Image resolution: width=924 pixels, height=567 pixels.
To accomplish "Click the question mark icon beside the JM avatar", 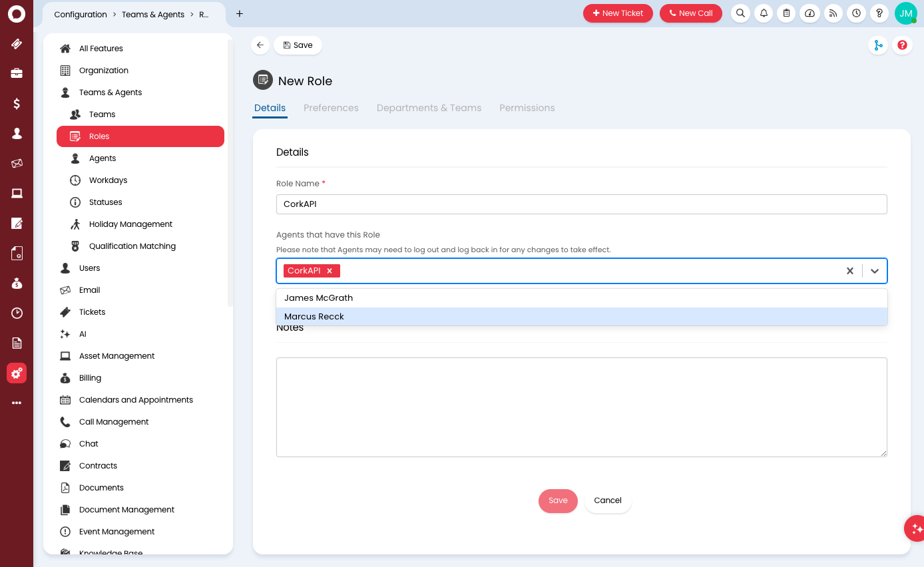I will click(x=879, y=13).
